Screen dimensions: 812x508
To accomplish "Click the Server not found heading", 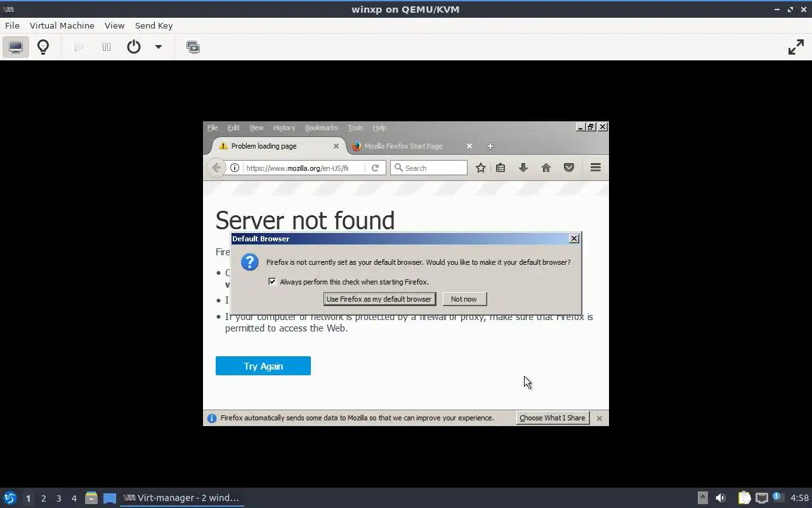I will coord(304,220).
